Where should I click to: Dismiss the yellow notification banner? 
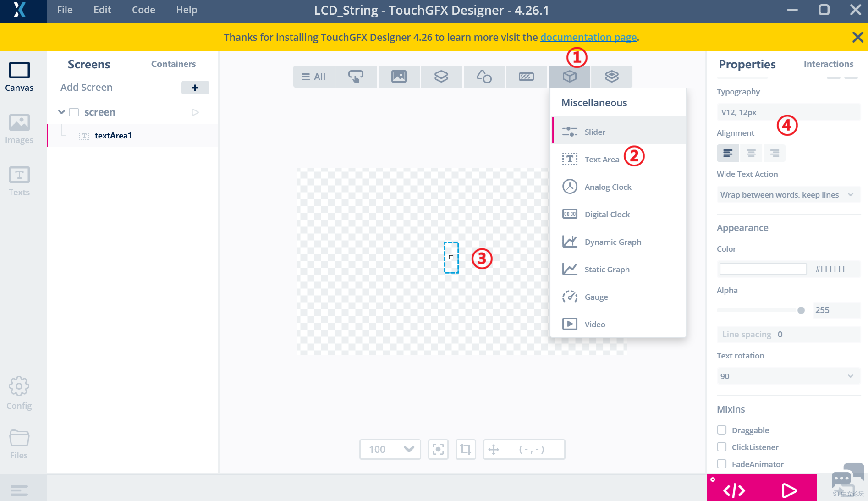(x=857, y=37)
